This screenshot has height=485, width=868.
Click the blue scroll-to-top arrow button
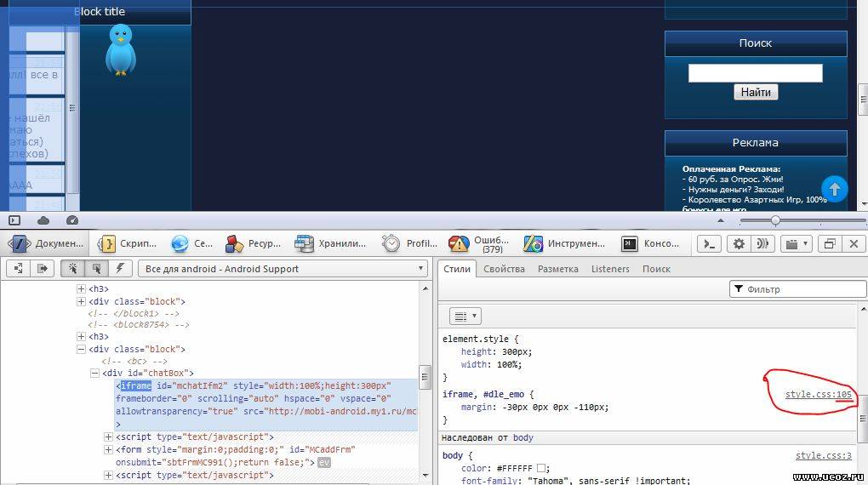[x=834, y=189]
